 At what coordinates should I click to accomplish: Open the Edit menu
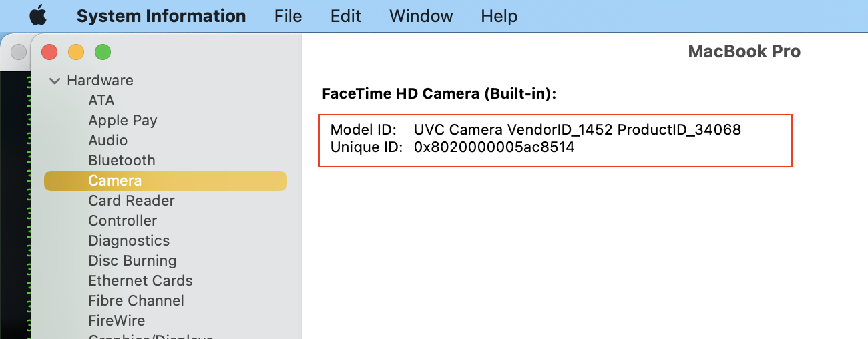coord(346,16)
